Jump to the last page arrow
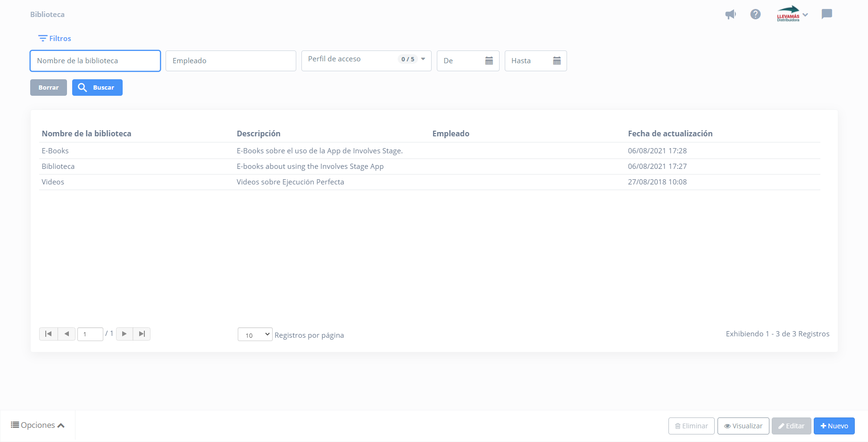Screen dimensions: 868x442 (142, 334)
